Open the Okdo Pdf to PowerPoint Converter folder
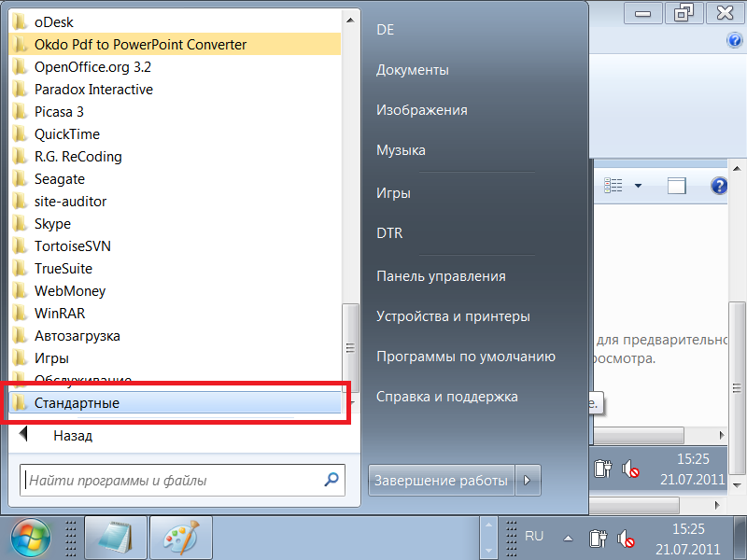This screenshot has height=560, width=747. (140, 45)
